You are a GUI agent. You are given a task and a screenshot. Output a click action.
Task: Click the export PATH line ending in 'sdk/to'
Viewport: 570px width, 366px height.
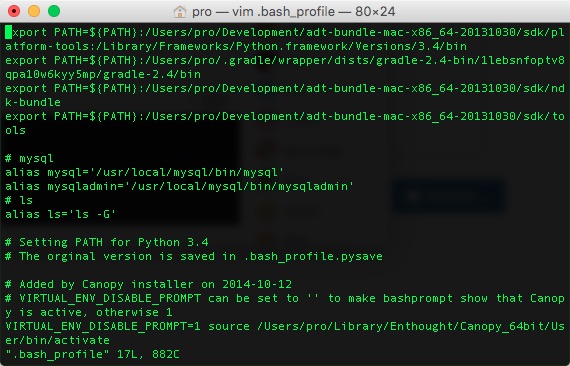click(x=285, y=116)
